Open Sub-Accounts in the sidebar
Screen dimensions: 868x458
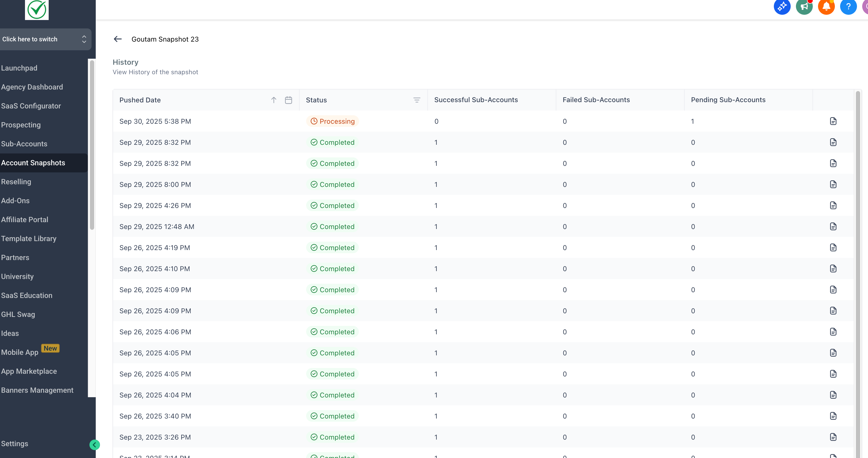(x=24, y=144)
